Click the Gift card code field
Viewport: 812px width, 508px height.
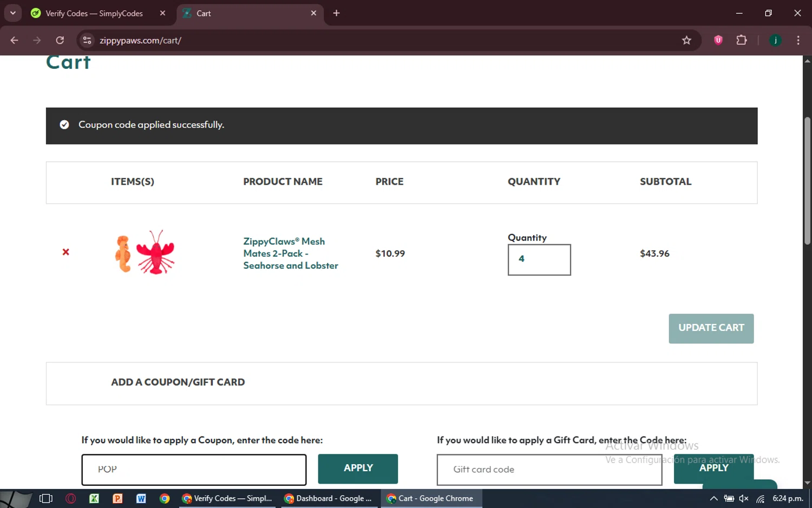tap(549, 470)
